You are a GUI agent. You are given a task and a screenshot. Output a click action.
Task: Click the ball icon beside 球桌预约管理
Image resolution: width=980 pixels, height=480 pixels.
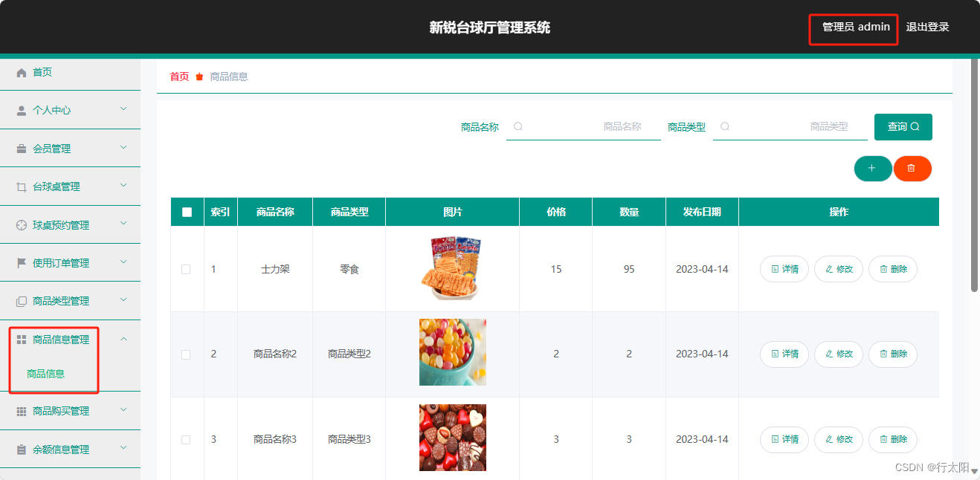[22, 225]
